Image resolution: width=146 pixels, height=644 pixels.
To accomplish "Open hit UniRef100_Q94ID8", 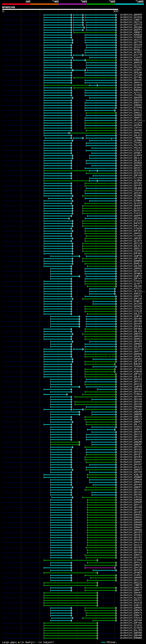I will point(131,568).
